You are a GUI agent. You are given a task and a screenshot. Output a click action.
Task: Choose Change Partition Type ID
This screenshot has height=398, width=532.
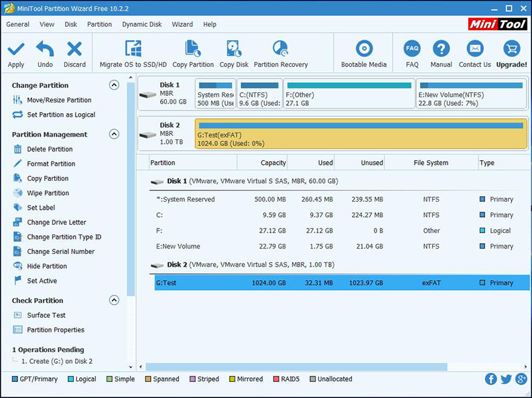(x=57, y=237)
